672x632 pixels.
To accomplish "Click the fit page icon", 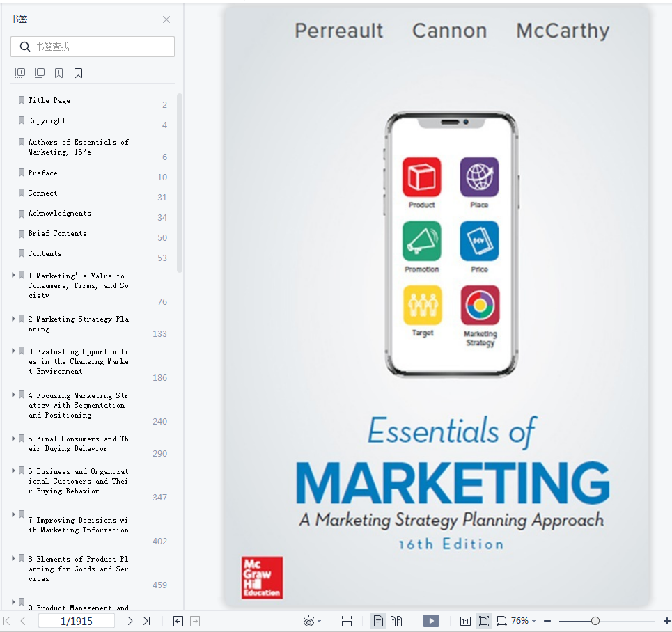I will pos(484,621).
